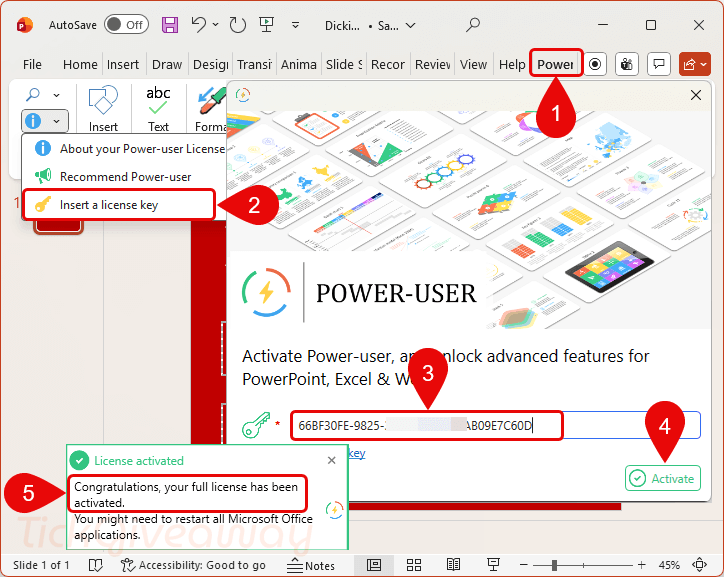Open the Animations tab

[x=299, y=65]
